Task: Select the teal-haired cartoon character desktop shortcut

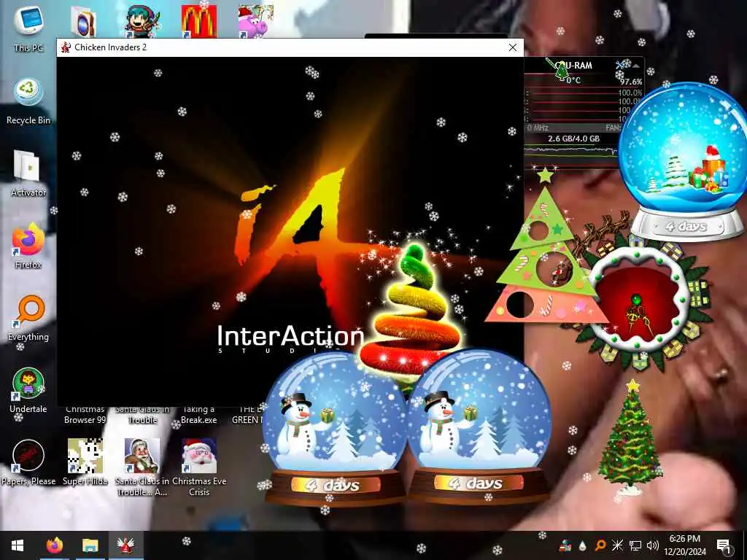Action: [x=142, y=21]
